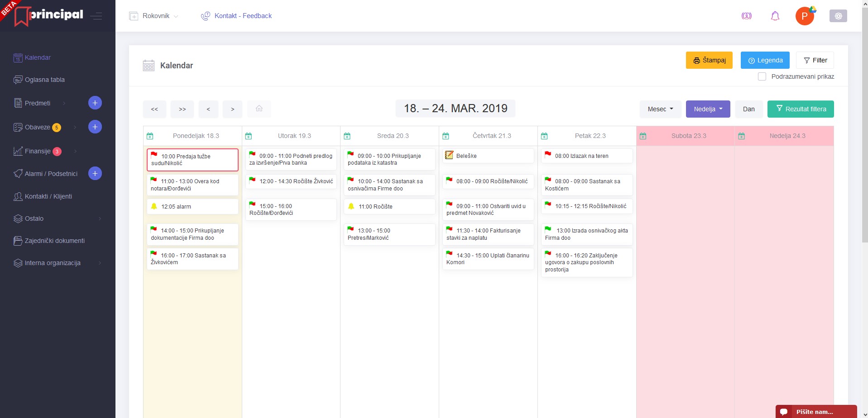
Task: Go to Kontakti / Klijenti menu
Action: [48, 196]
